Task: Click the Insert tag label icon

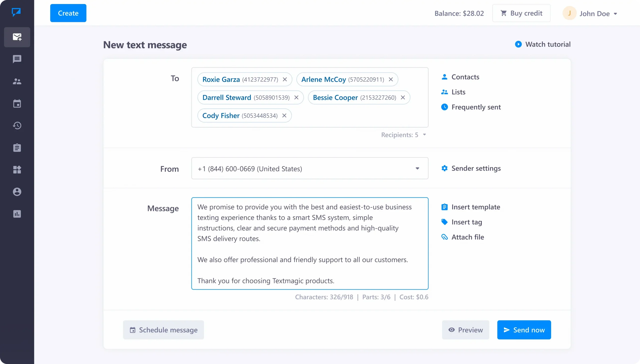Action: pos(444,222)
